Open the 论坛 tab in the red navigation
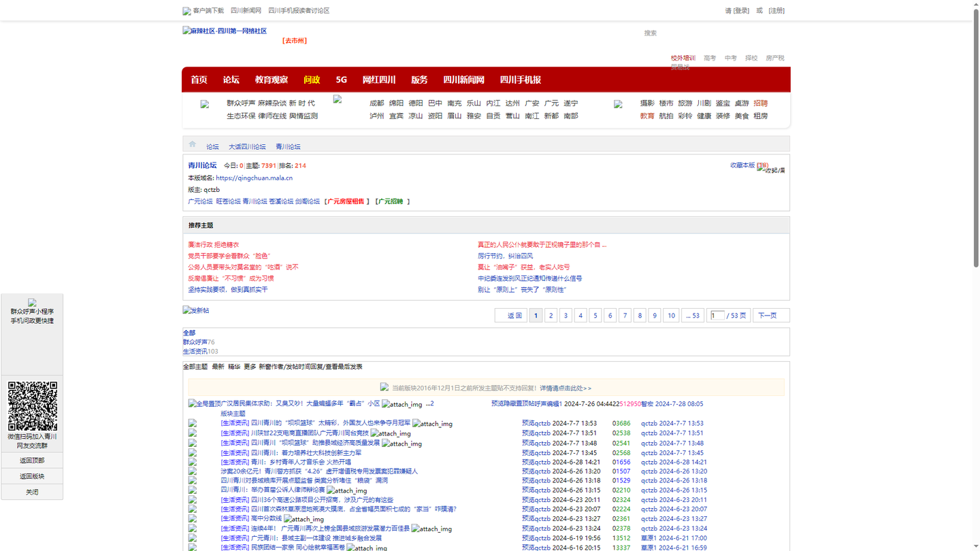This screenshot has width=980, height=551. coord(231,80)
